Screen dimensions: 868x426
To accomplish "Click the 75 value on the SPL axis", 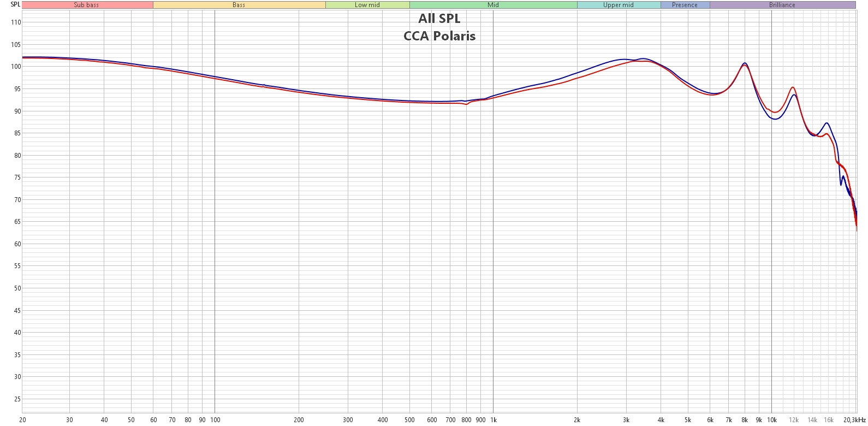I will click(17, 177).
